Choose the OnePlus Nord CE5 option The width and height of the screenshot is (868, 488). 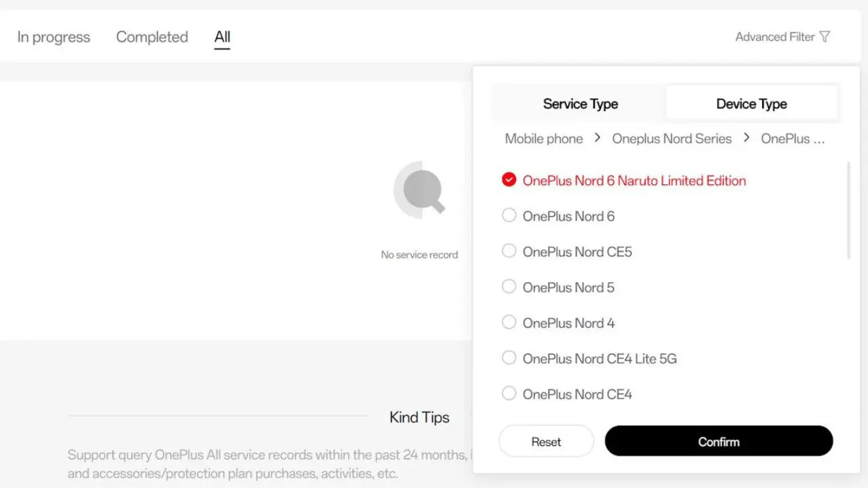(x=509, y=251)
